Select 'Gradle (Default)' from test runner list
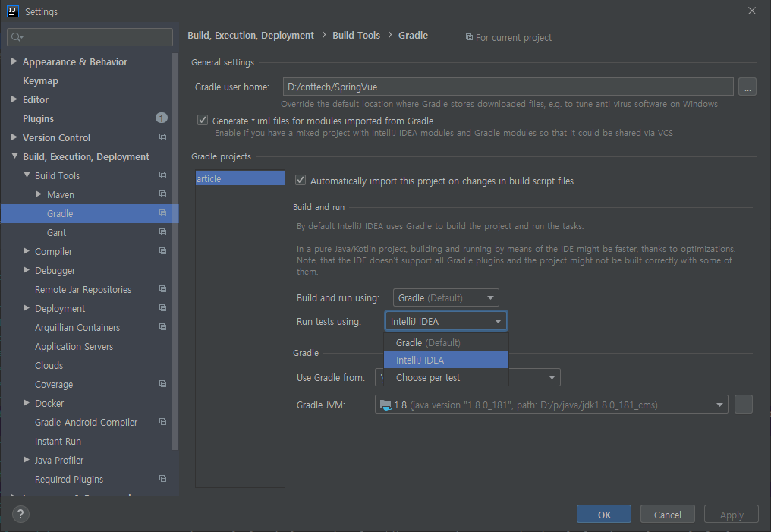Screen dimensions: 771x532 [446, 342]
